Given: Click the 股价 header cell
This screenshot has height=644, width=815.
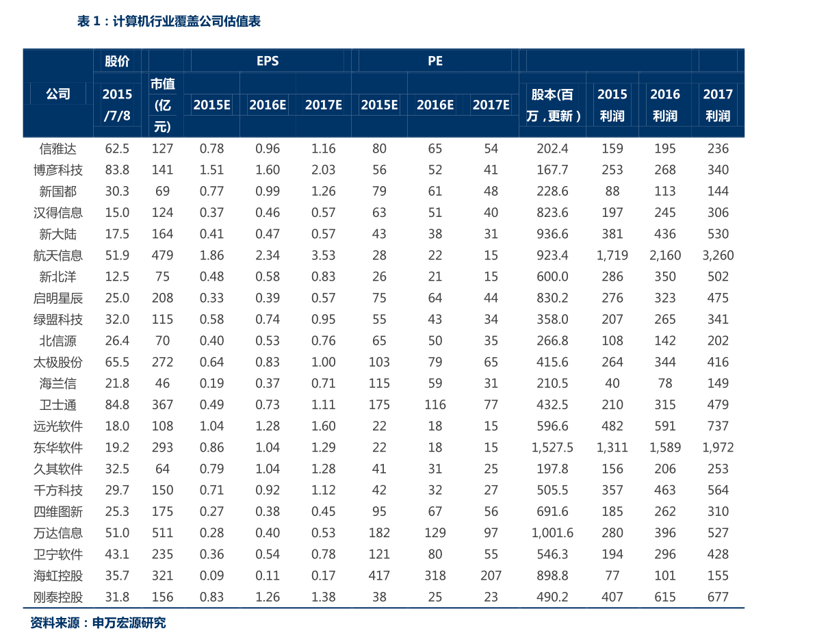Looking at the screenshot, I should coord(117,62).
